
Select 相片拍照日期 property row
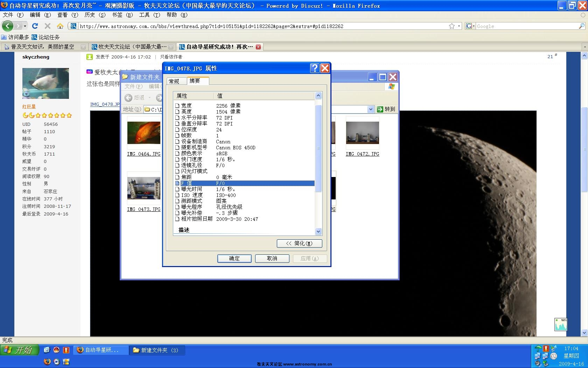tap(244, 219)
